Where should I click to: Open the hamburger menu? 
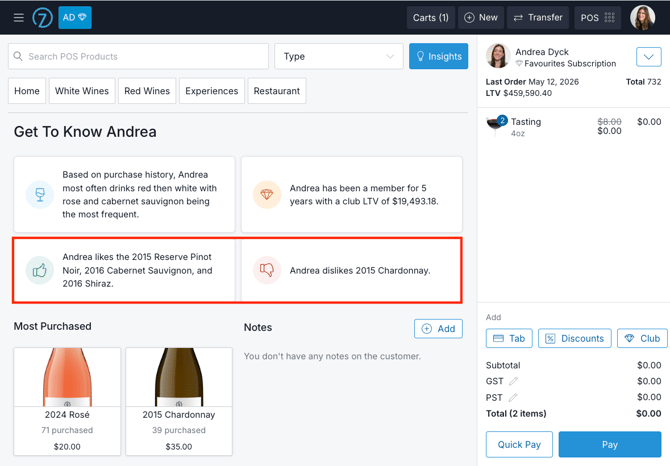pyautogui.click(x=18, y=18)
